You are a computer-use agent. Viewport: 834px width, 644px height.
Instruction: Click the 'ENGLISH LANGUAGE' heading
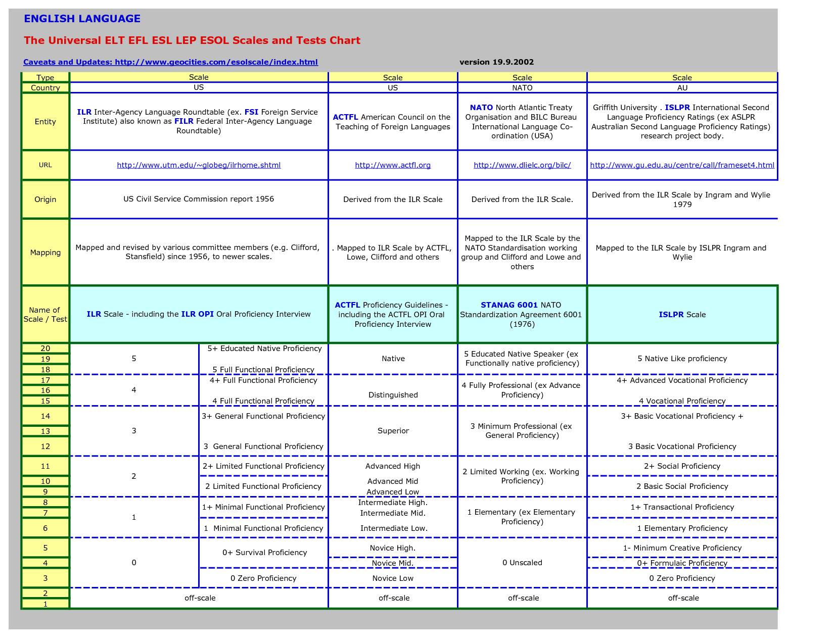82,19
